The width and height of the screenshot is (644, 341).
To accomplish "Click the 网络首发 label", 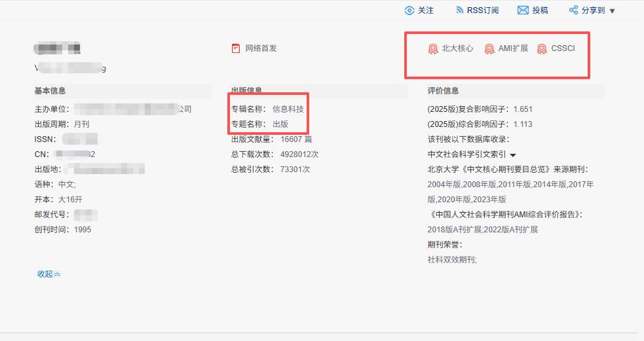I will coord(261,48).
